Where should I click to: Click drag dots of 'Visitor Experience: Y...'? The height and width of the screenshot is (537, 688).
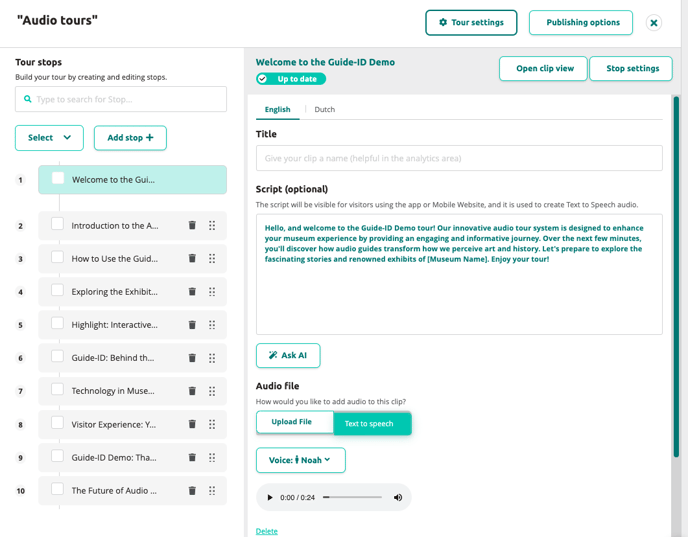click(x=212, y=424)
